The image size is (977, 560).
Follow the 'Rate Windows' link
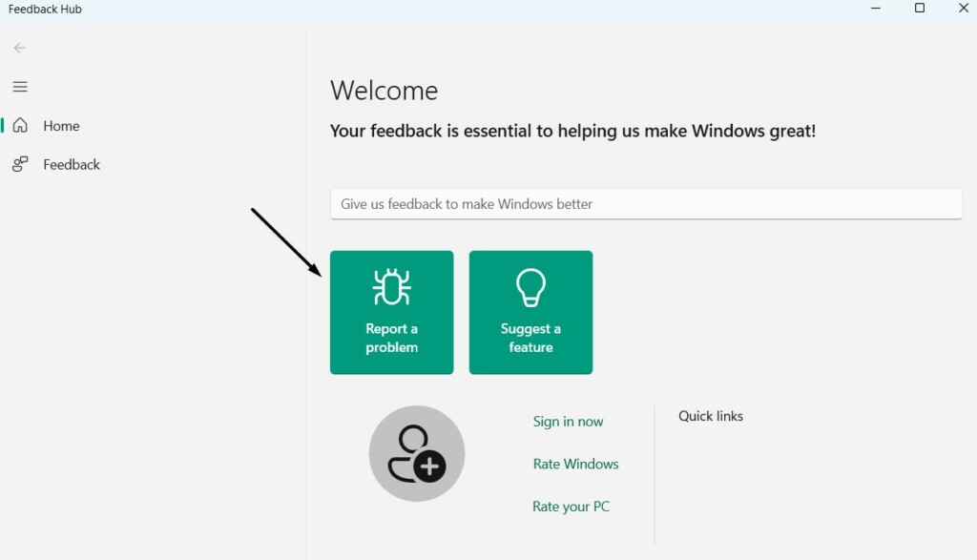(575, 464)
